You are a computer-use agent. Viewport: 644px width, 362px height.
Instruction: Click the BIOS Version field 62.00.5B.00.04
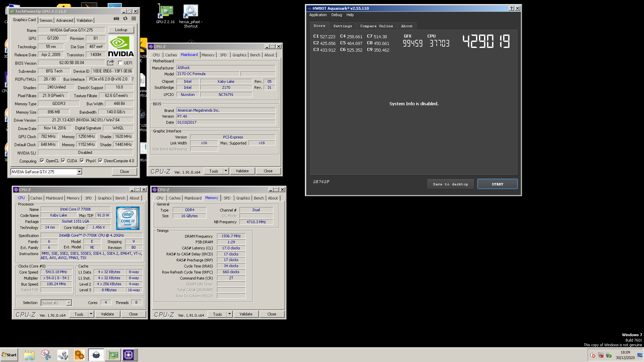coord(71,63)
